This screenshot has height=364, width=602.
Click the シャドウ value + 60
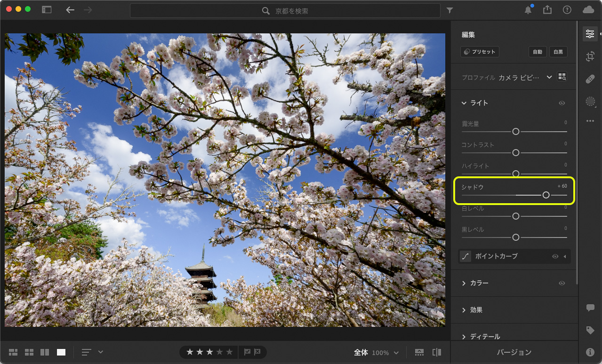[562, 186]
